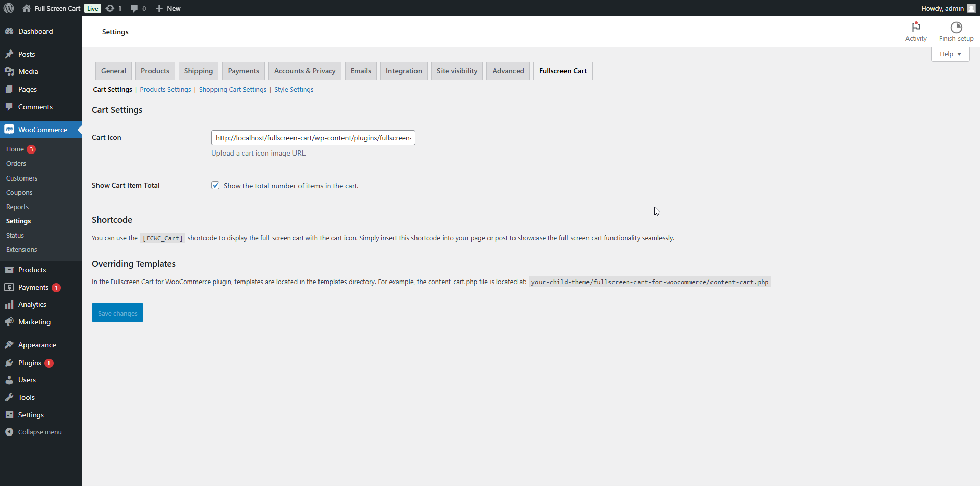Expand the Help dropdown
The height and width of the screenshot is (486, 980).
tap(950, 54)
